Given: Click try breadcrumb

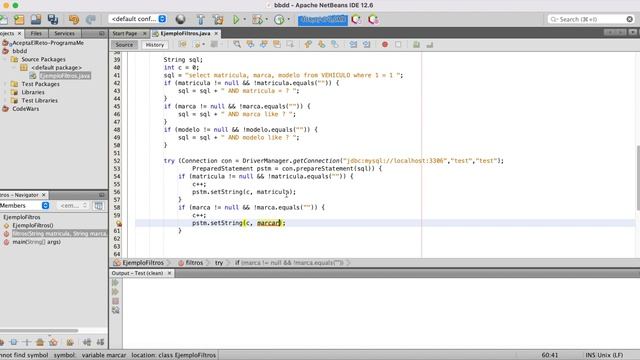Looking at the screenshot, I should pyautogui.click(x=219, y=263).
